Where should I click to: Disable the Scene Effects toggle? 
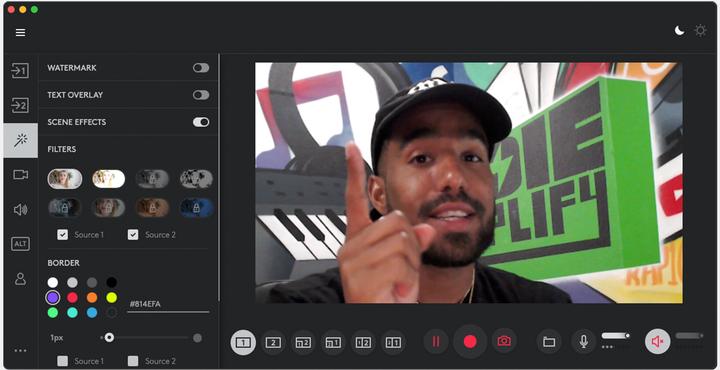(201, 122)
